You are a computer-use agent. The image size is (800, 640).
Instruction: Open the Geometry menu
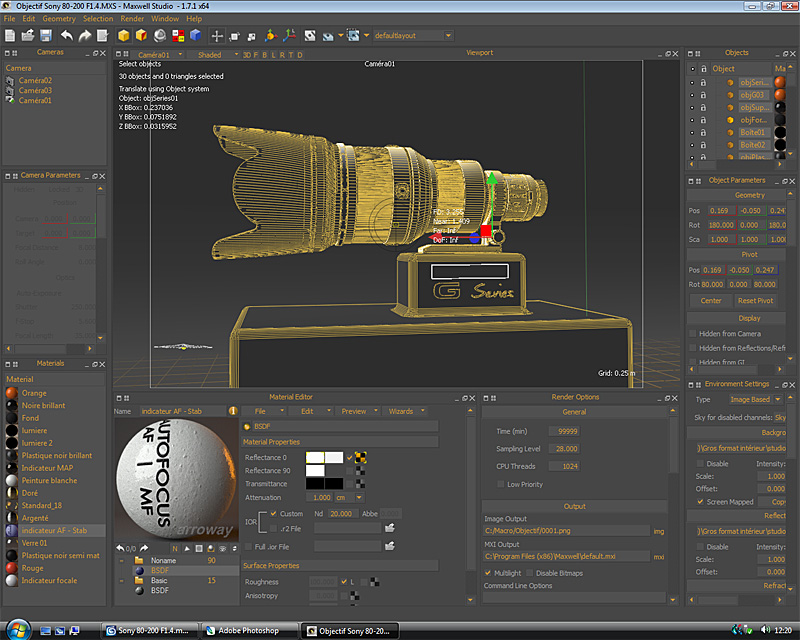click(x=59, y=18)
